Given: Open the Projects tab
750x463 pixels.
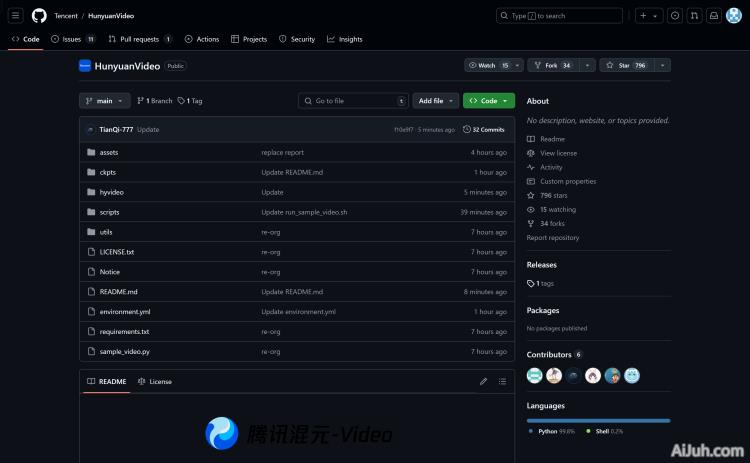Looking at the screenshot, I should pyautogui.click(x=249, y=39).
